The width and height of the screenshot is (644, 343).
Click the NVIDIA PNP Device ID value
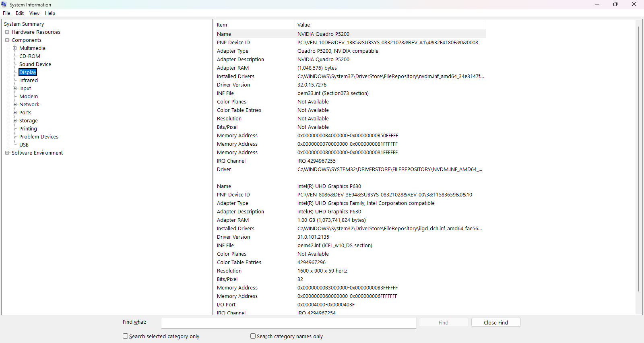point(388,43)
